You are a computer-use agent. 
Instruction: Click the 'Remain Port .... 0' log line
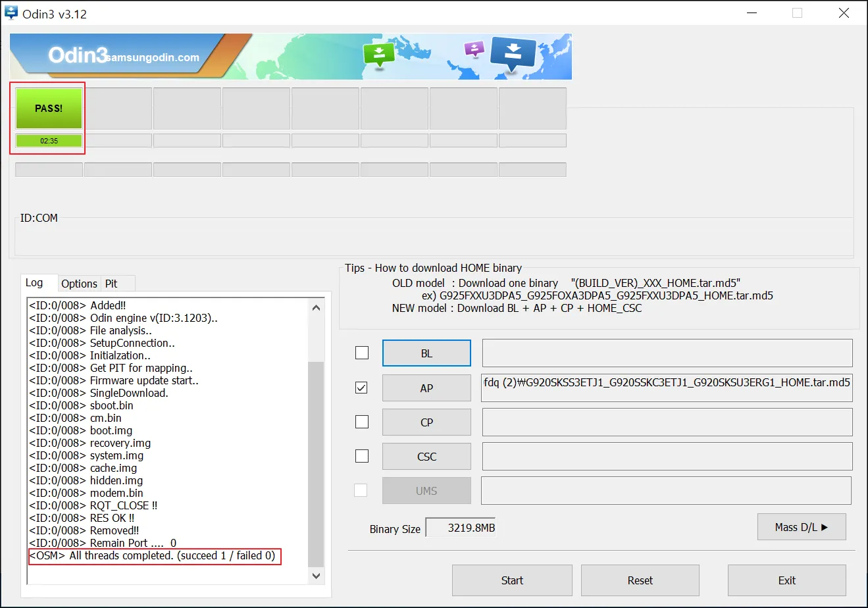click(x=103, y=543)
